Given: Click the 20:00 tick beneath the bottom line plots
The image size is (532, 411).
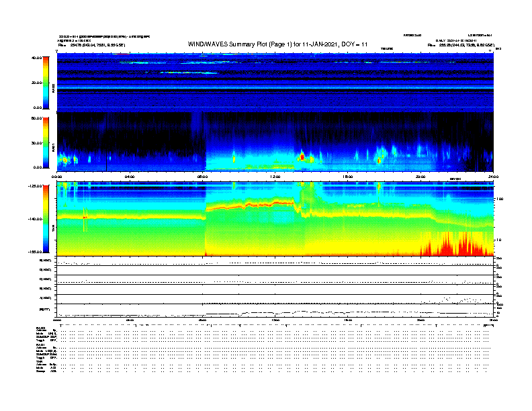Looking at the screenshot, I should pyautogui.click(x=420, y=320).
